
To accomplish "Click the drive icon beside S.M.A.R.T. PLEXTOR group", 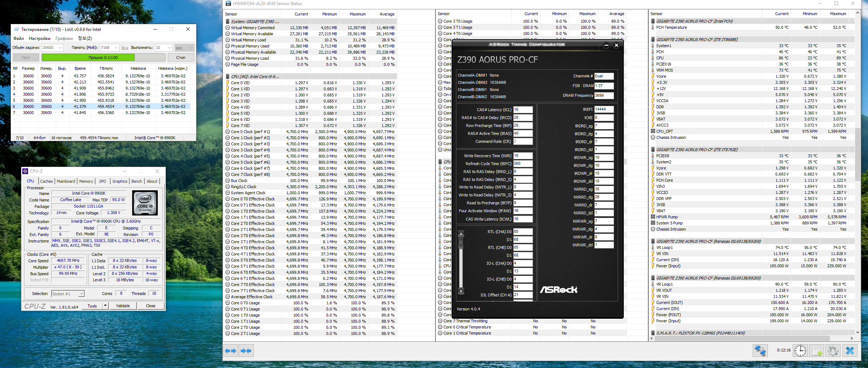I will point(653,333).
